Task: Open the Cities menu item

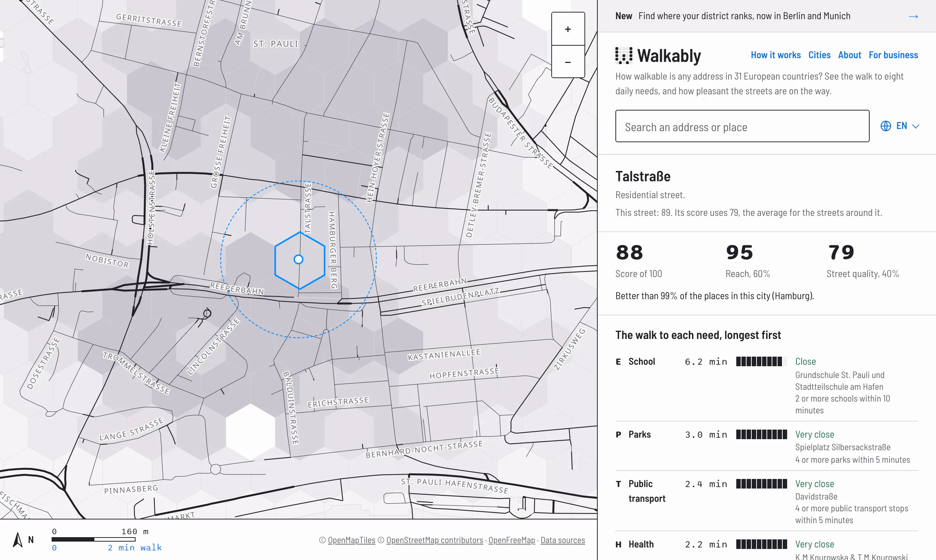Action: coord(819,55)
